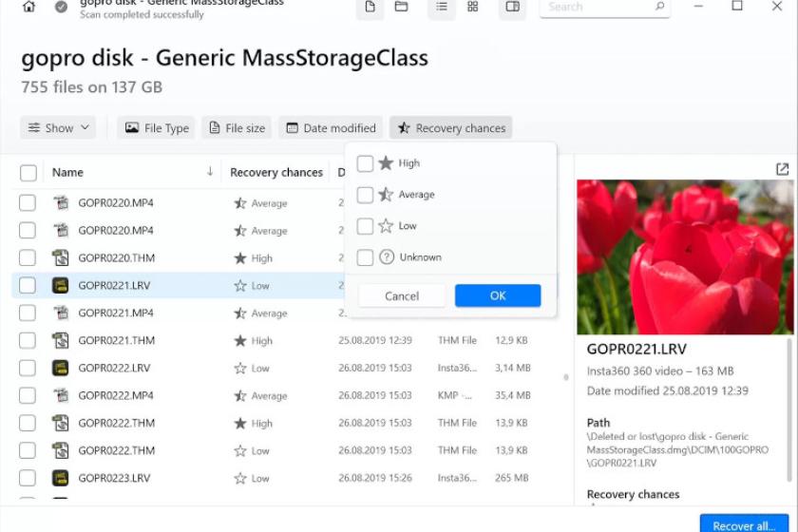The width and height of the screenshot is (798, 532).
Task: Click the search magnifier icon
Action: click(659, 6)
